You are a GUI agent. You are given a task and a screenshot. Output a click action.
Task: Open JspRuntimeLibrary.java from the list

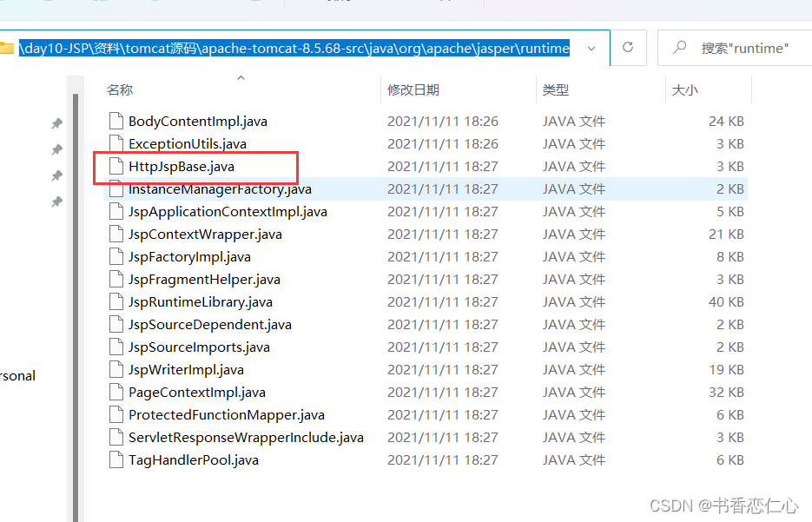point(201,301)
